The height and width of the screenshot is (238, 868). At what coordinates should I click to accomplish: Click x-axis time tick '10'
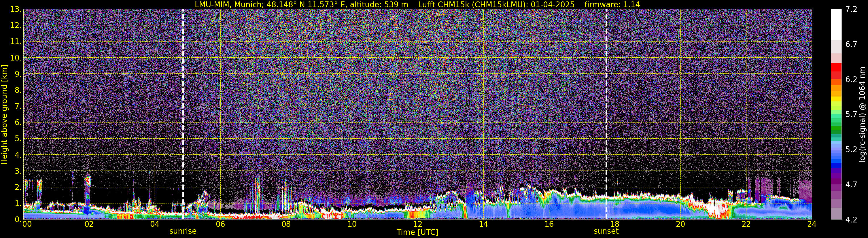(352, 224)
